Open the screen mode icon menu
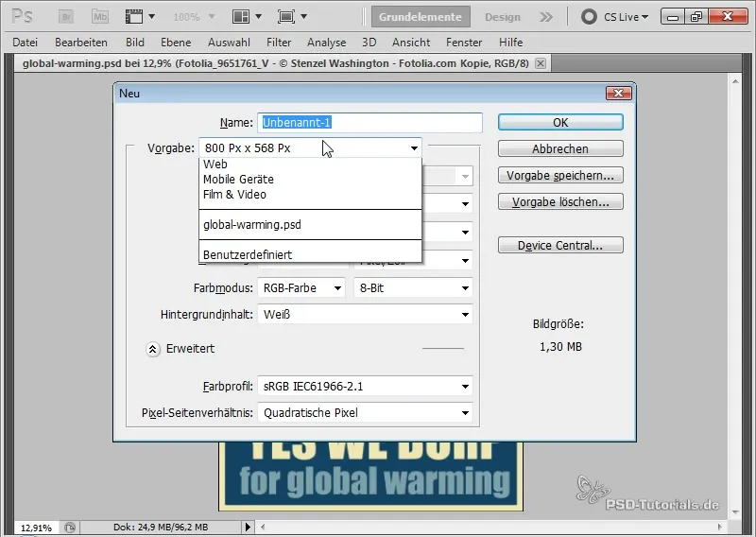 [292, 17]
